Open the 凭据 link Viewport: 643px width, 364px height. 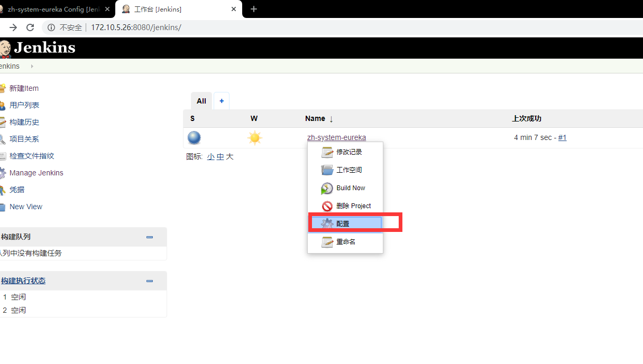pyautogui.click(x=17, y=190)
